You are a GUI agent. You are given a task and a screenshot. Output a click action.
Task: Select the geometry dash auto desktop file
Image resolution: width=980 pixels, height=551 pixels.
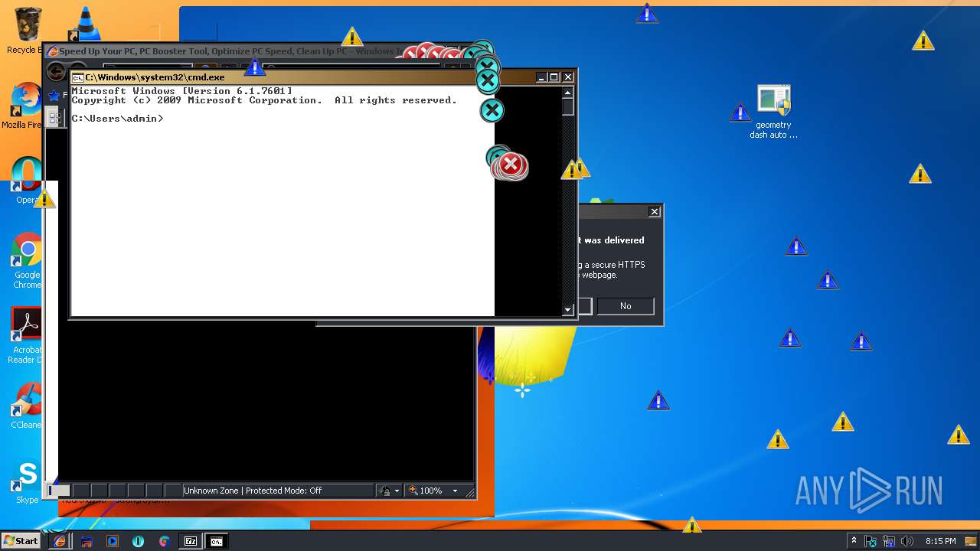click(x=773, y=112)
